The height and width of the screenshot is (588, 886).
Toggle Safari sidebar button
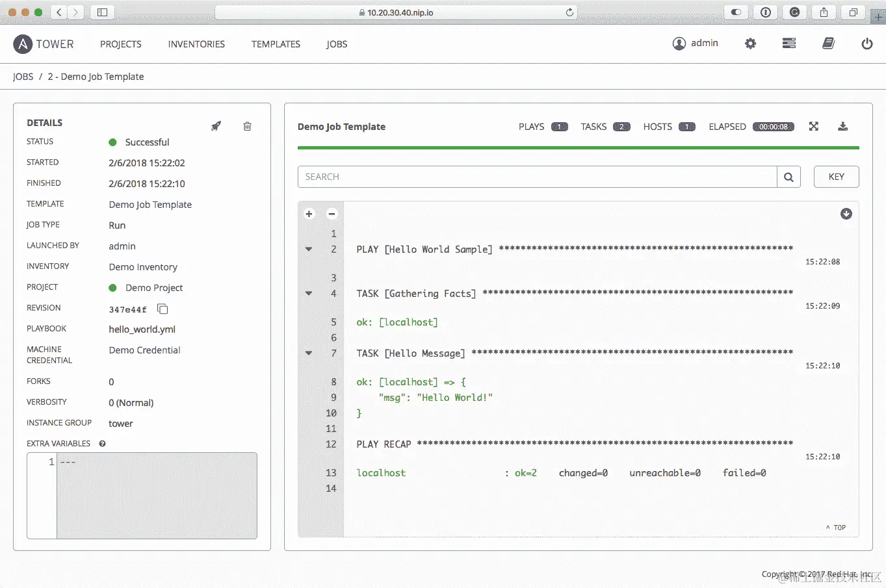(x=102, y=12)
